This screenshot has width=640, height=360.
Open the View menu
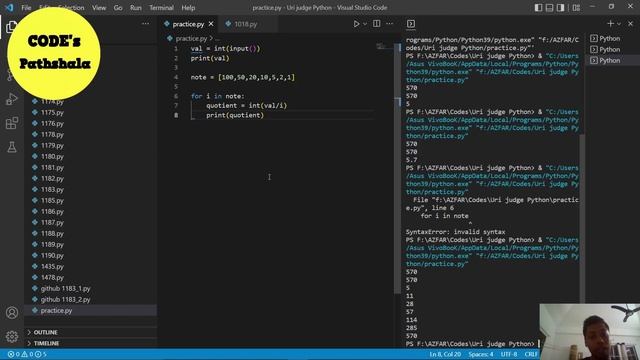pos(99,7)
